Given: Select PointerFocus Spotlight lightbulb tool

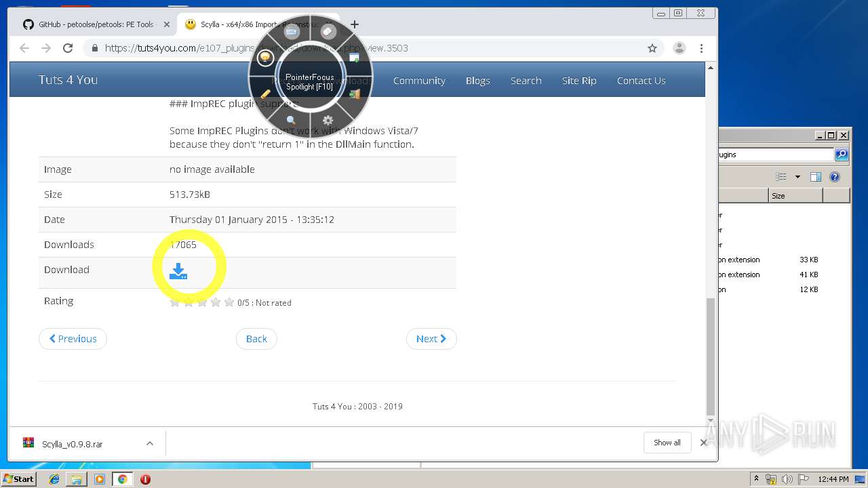Looking at the screenshot, I should pyautogui.click(x=265, y=57).
